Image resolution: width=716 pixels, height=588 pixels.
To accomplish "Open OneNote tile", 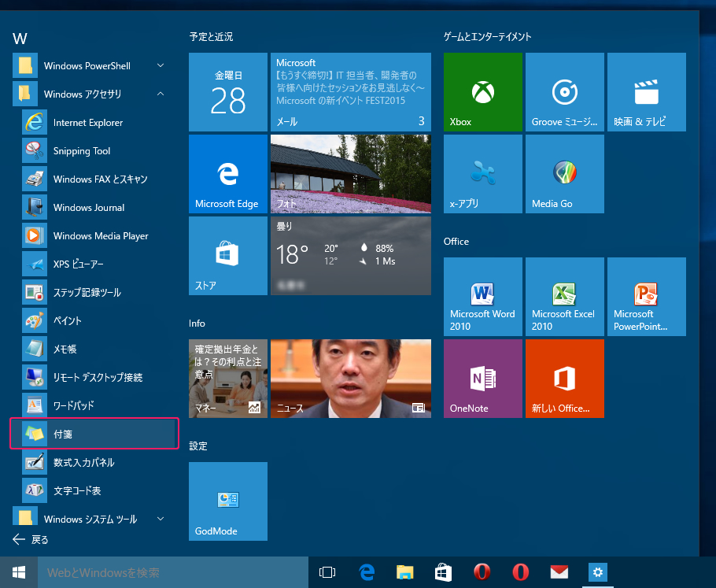I will coord(482,379).
